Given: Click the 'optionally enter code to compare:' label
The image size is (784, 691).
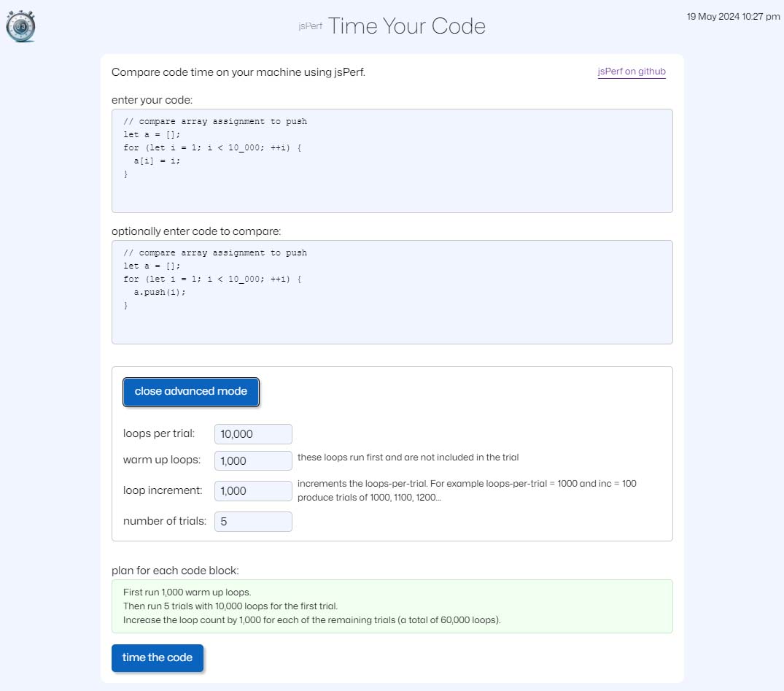Looking at the screenshot, I should (x=196, y=231).
